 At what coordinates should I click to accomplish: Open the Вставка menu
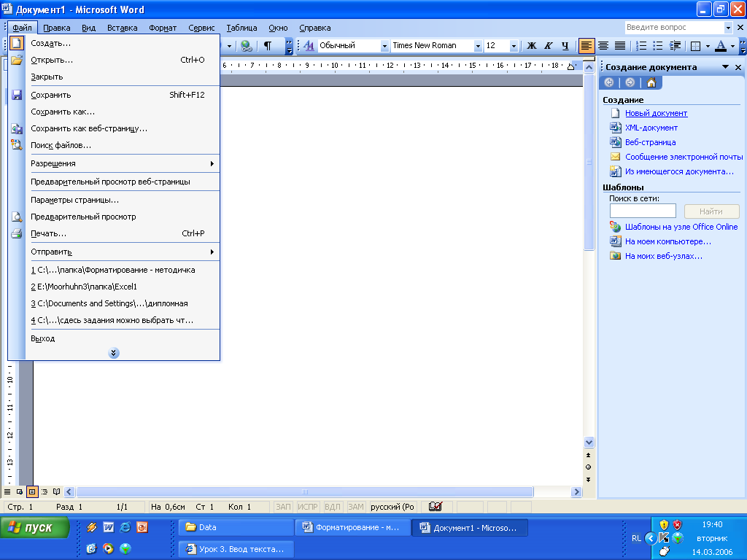coord(123,28)
